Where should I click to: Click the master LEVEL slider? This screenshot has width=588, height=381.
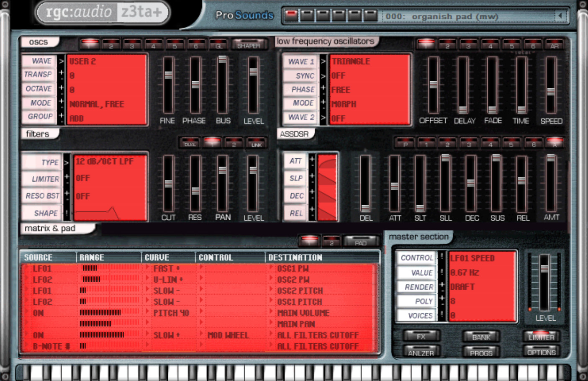tap(544, 283)
